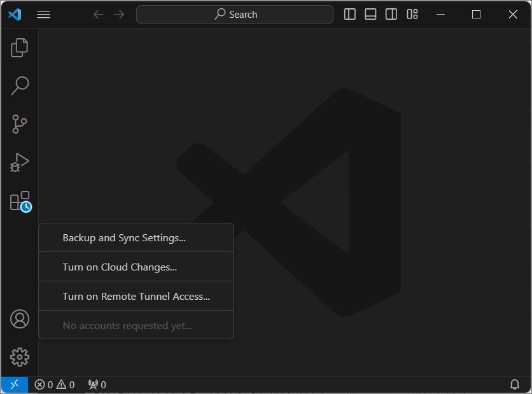
Task: Open the Search view in activity bar
Action: 20,85
